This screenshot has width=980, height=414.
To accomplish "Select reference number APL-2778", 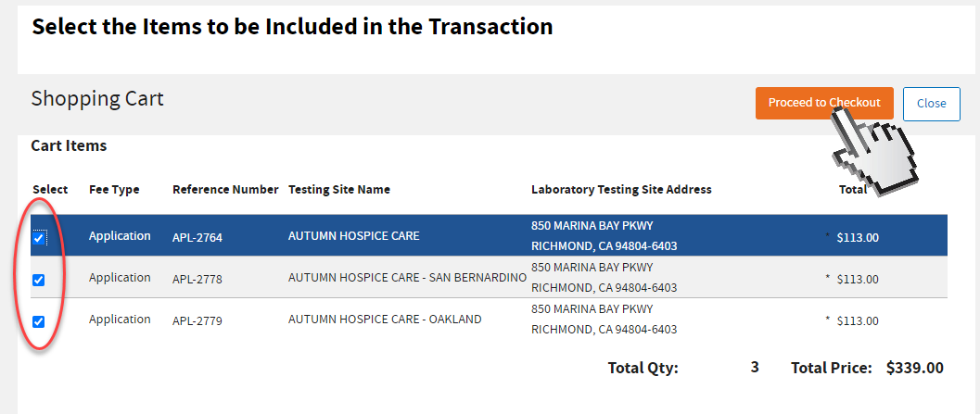I will pos(197,279).
